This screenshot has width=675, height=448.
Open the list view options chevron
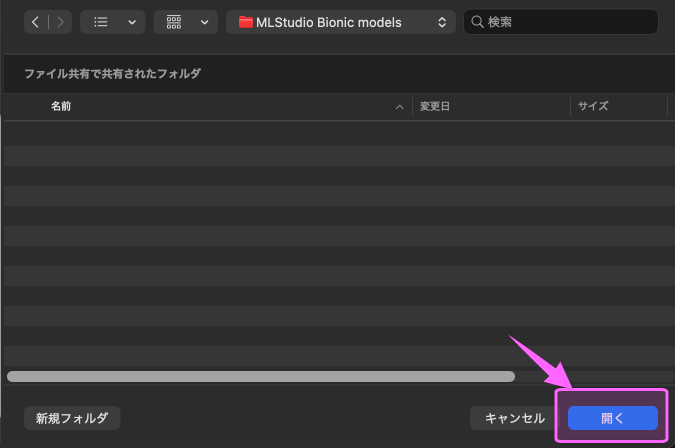[132, 22]
